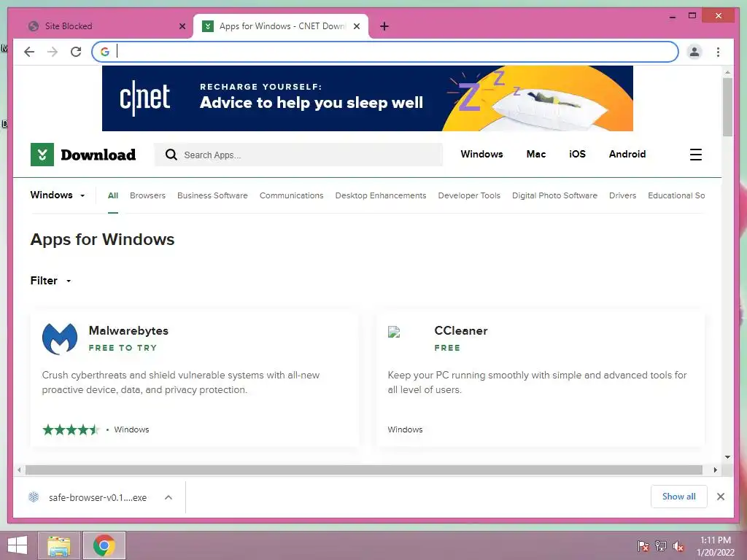Close the downloads bar

[721, 497]
